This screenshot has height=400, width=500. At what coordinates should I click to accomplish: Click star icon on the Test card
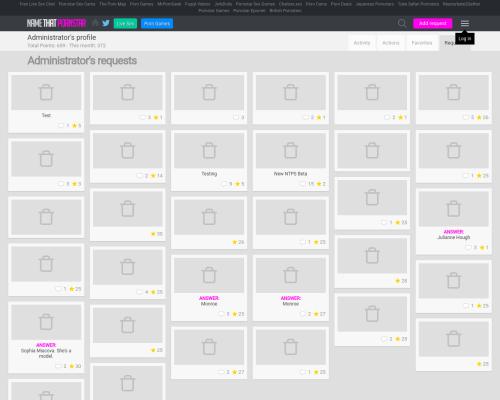(74, 126)
